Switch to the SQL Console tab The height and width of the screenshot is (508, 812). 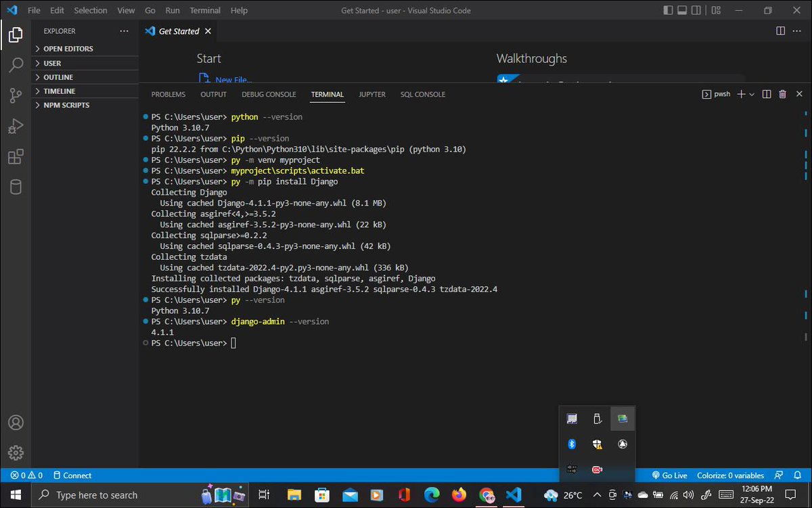[x=423, y=95]
